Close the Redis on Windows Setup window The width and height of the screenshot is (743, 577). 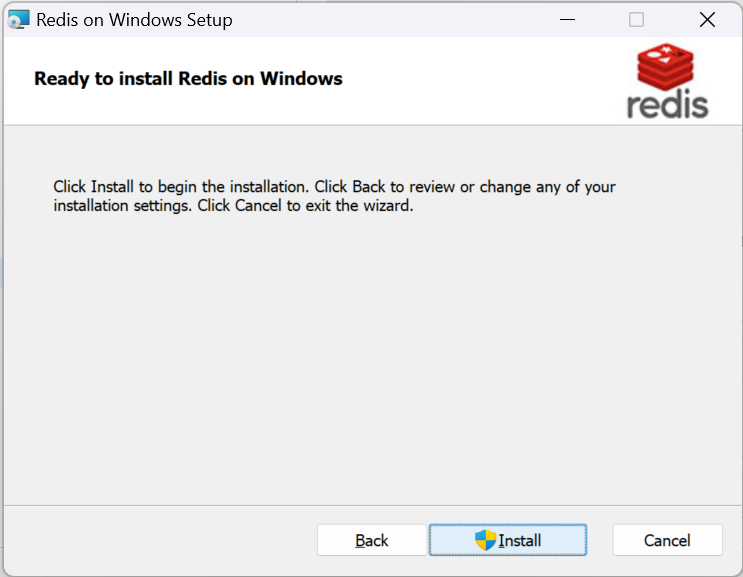click(707, 19)
